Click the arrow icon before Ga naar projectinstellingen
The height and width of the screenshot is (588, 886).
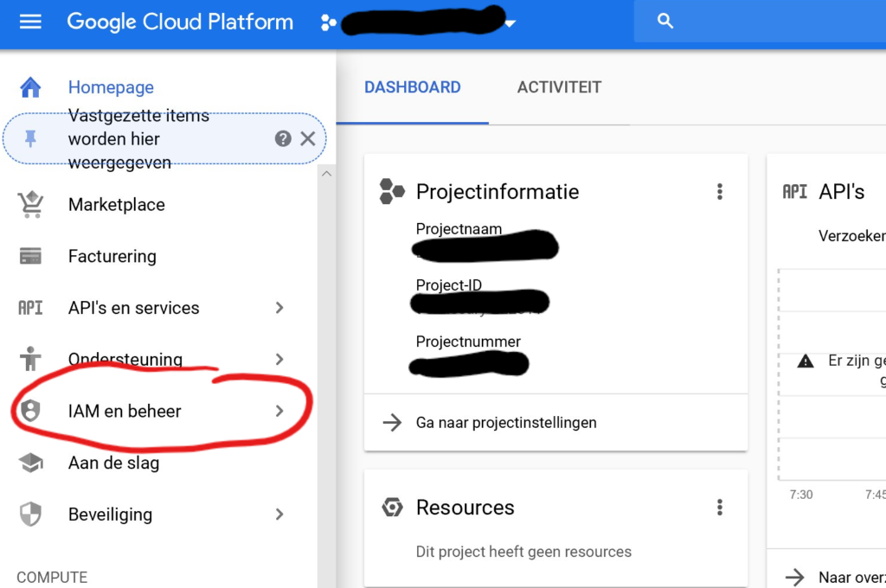[x=392, y=423]
